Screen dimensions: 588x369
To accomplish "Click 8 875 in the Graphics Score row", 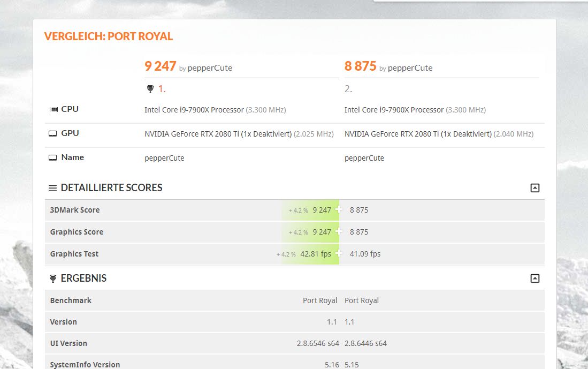I will point(359,232).
